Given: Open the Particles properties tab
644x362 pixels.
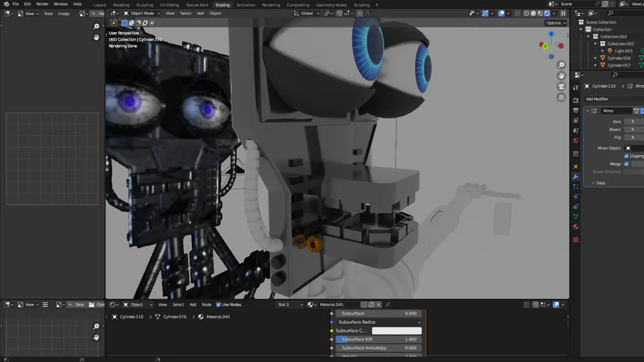Looking at the screenshot, I should pyautogui.click(x=575, y=187).
